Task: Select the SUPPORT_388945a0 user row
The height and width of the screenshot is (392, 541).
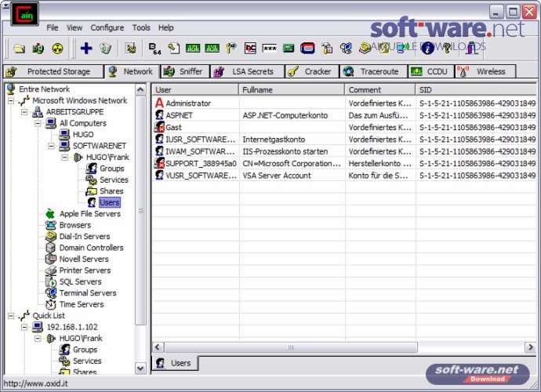Action: point(344,163)
